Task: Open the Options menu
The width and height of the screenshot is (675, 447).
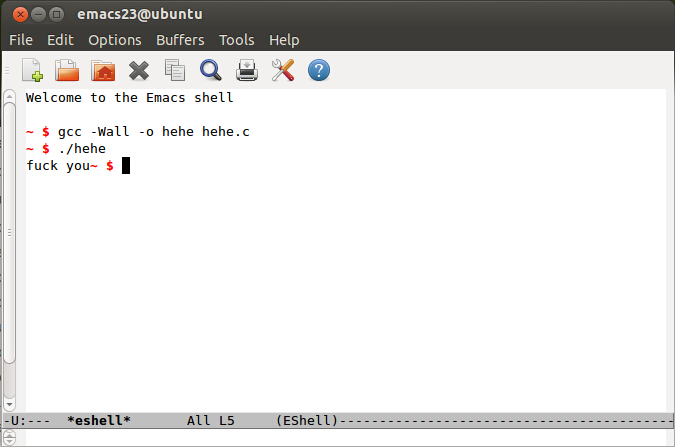Action: [115, 40]
